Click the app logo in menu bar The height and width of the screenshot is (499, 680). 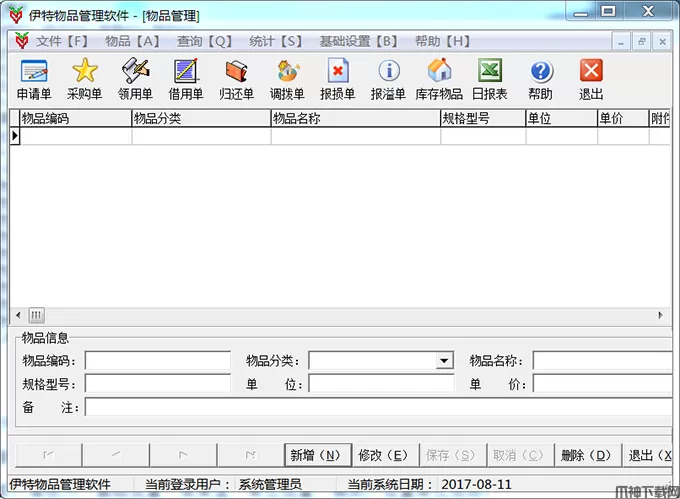pyautogui.click(x=22, y=41)
